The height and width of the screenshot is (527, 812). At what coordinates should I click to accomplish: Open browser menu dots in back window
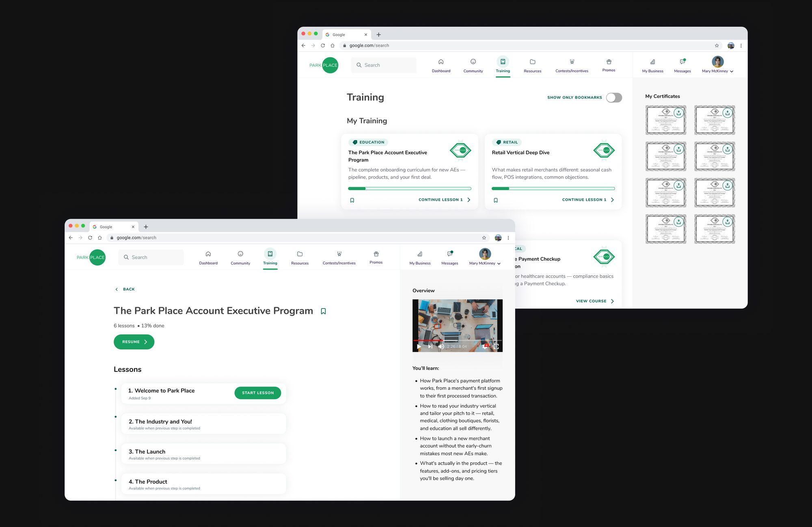click(741, 46)
